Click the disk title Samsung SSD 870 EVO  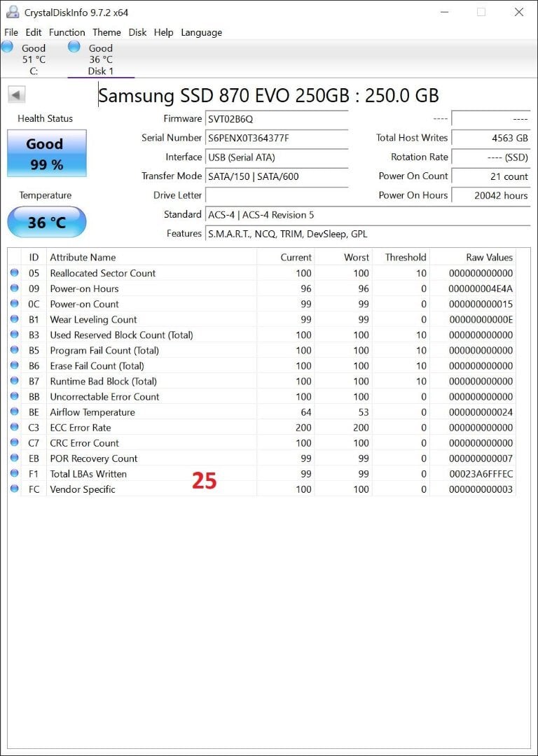click(269, 95)
